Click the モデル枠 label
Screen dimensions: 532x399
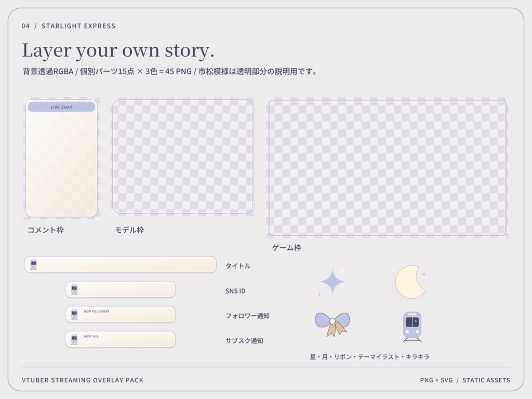pyautogui.click(x=129, y=230)
